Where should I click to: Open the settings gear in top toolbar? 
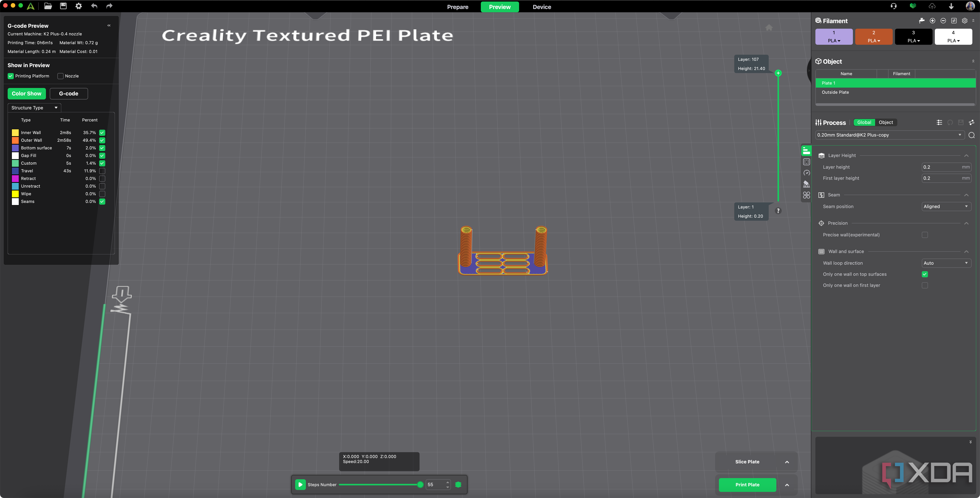(78, 6)
